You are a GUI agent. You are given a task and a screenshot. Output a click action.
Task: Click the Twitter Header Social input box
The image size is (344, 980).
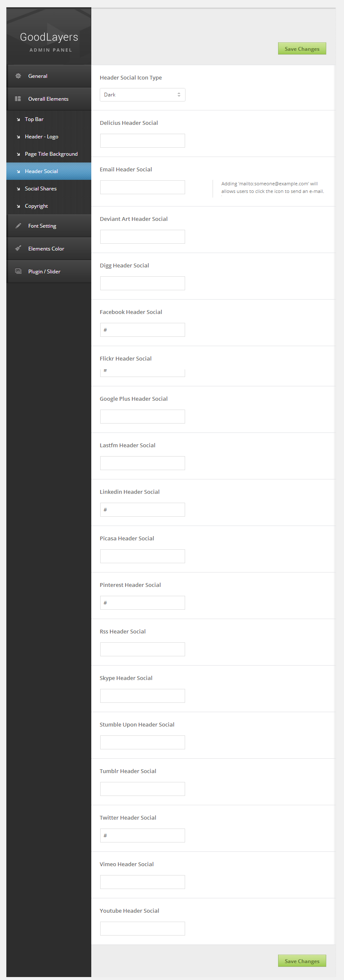click(142, 836)
